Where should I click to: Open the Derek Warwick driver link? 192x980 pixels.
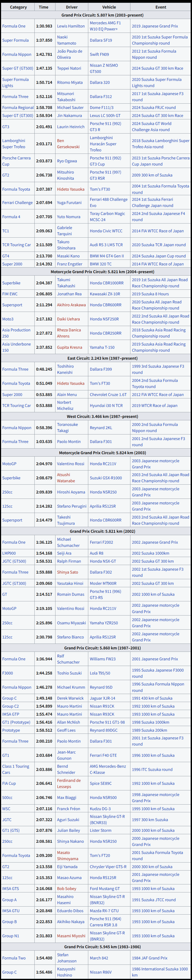70,699
